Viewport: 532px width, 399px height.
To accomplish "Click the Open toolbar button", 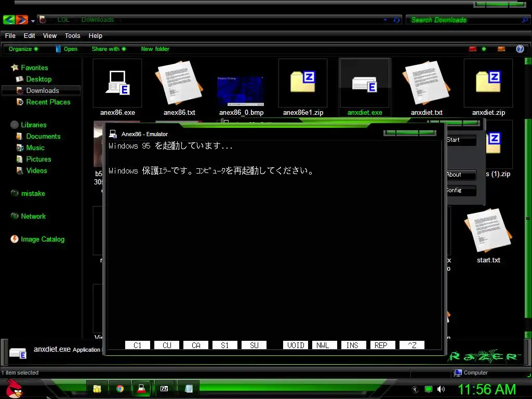I will pos(67,49).
